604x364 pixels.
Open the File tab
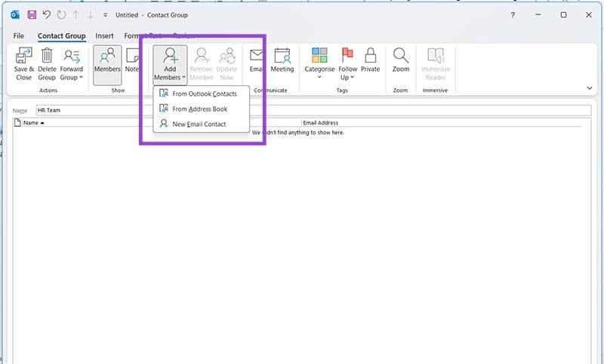pyautogui.click(x=19, y=35)
